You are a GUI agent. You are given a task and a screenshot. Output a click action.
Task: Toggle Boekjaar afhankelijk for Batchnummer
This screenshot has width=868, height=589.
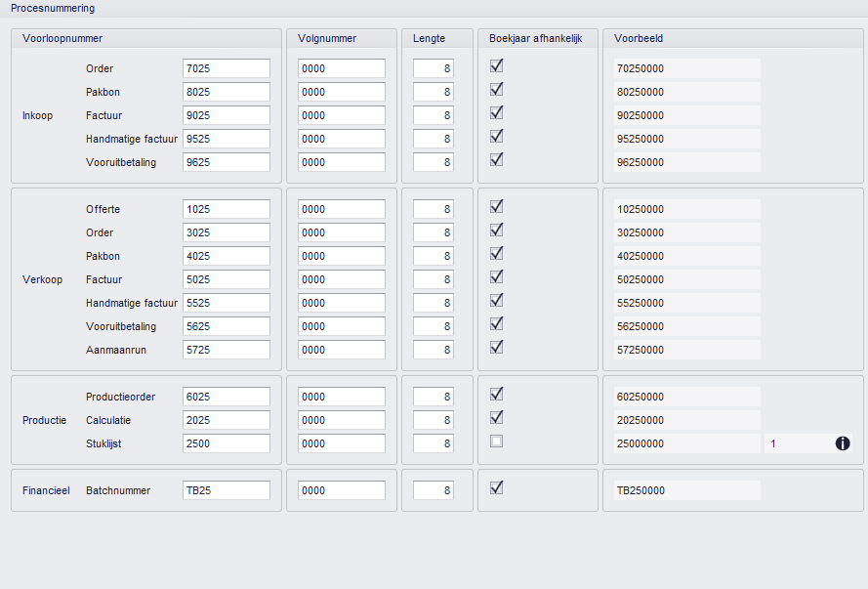click(x=497, y=487)
